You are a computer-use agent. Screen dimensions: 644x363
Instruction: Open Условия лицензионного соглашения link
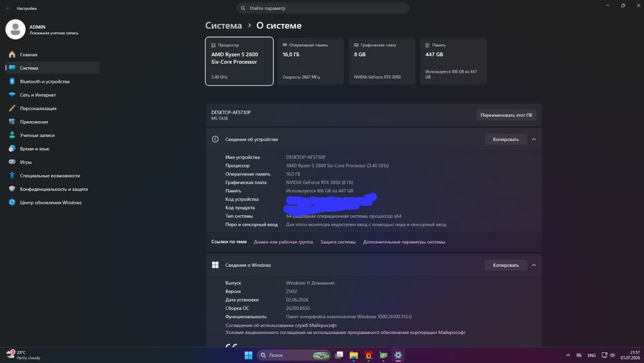pyautogui.click(x=345, y=332)
